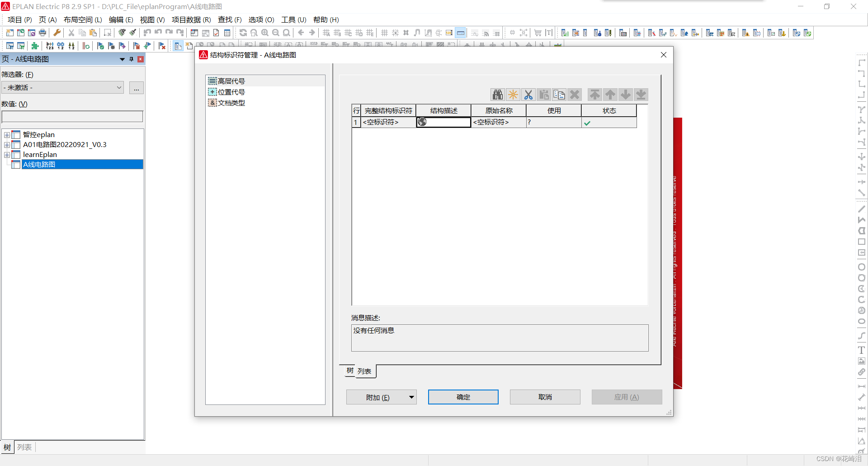Screen dimensions: 868x466
Task: Click the rectangle tool on right sidebar
Action: click(862, 242)
